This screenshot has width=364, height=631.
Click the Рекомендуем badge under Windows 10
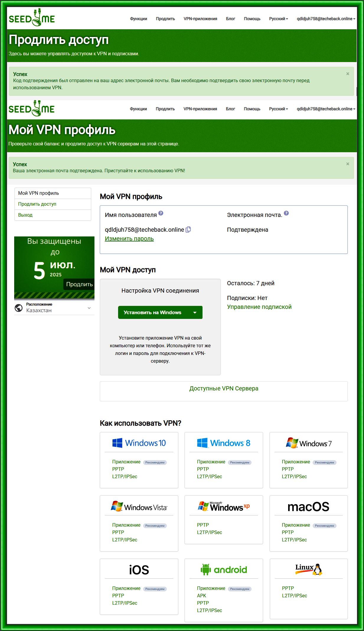pyautogui.click(x=155, y=463)
